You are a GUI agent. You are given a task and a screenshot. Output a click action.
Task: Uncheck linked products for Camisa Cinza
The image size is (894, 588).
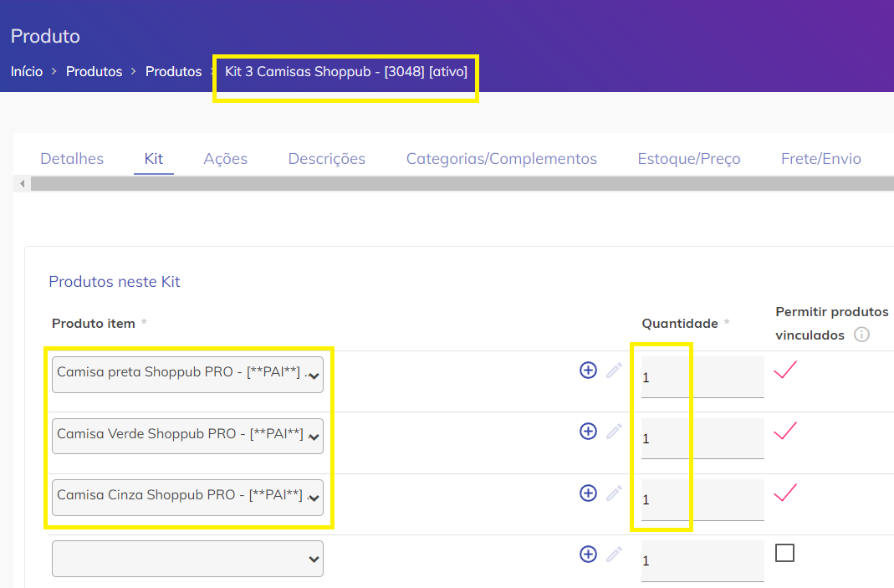coord(785,492)
